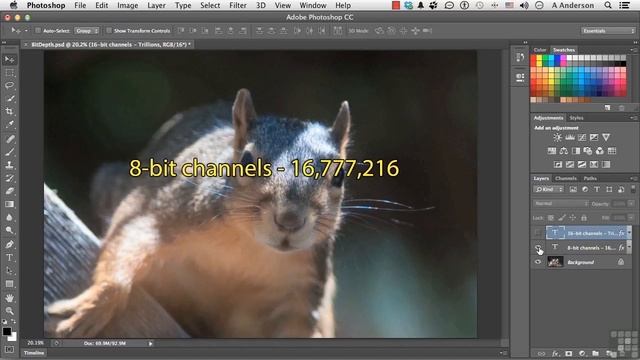Open the Essentials workspace dropdown
The height and width of the screenshot is (360, 640).
click(608, 31)
